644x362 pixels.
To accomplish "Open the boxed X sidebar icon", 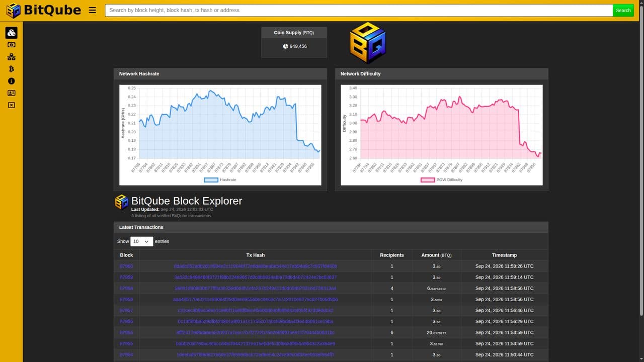I will click(11, 105).
